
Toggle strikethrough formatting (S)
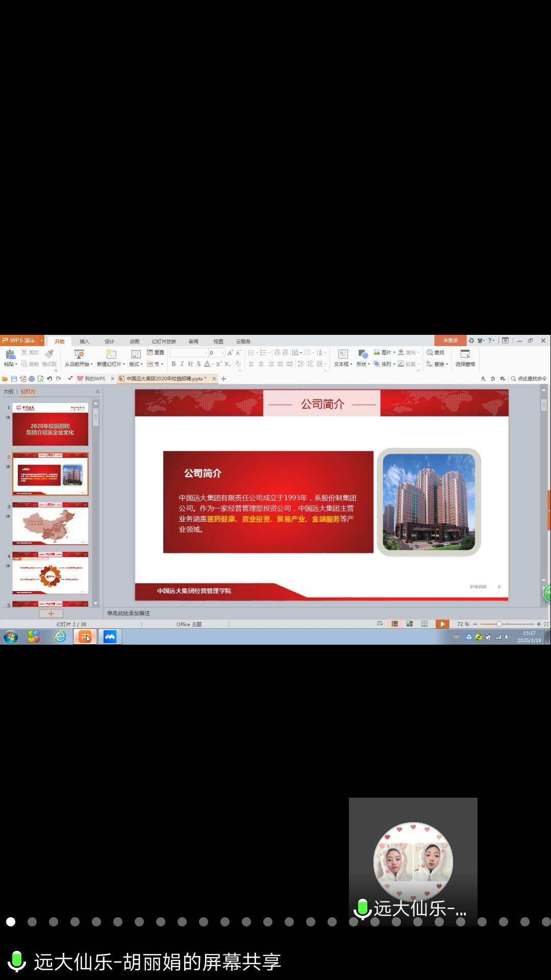tap(198, 364)
